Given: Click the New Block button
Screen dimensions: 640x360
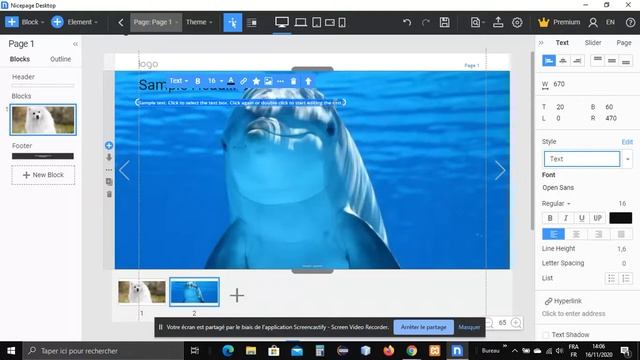Looking at the screenshot, I should point(43,175).
